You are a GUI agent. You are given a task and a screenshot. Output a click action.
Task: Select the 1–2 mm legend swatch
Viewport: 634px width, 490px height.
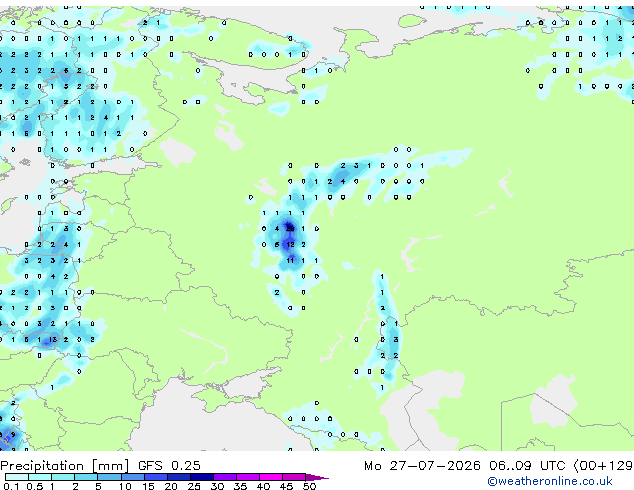pyautogui.click(x=63, y=477)
